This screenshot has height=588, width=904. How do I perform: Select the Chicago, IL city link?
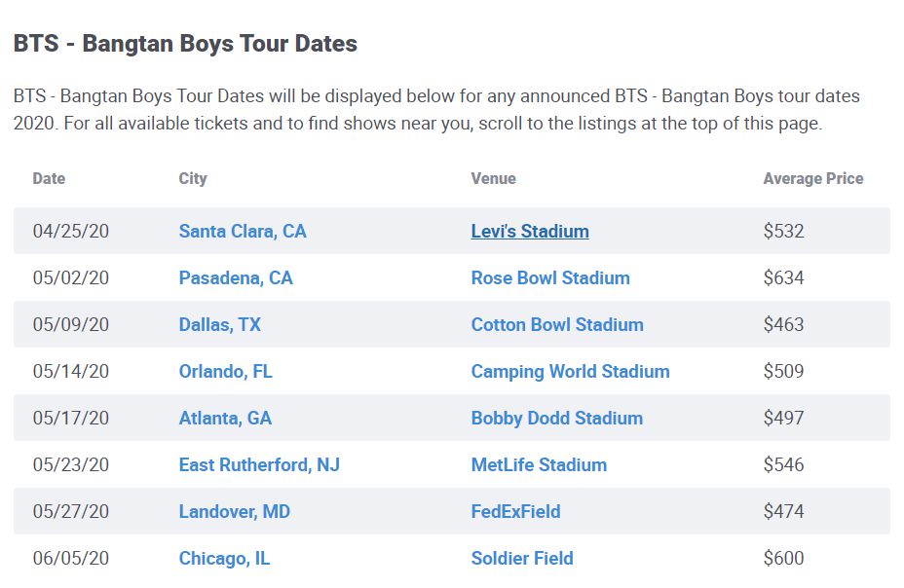pyautogui.click(x=224, y=559)
